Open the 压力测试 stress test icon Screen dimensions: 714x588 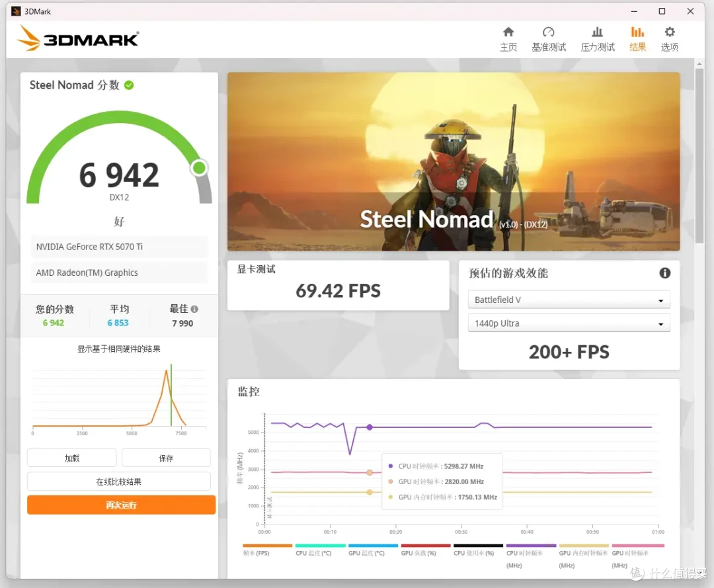point(597,32)
